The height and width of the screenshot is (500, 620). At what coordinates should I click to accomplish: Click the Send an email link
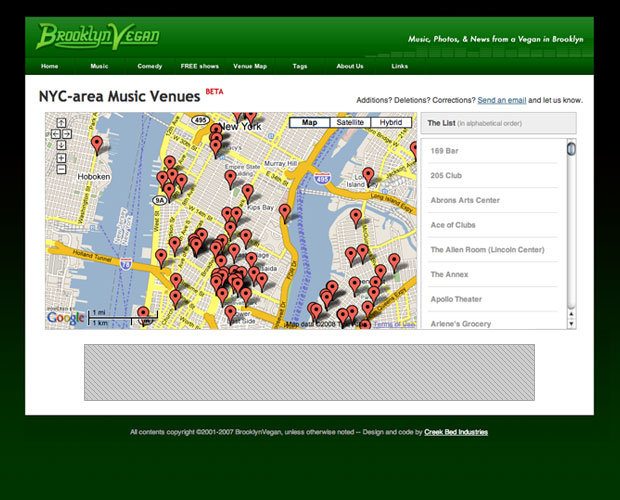pos(502,100)
